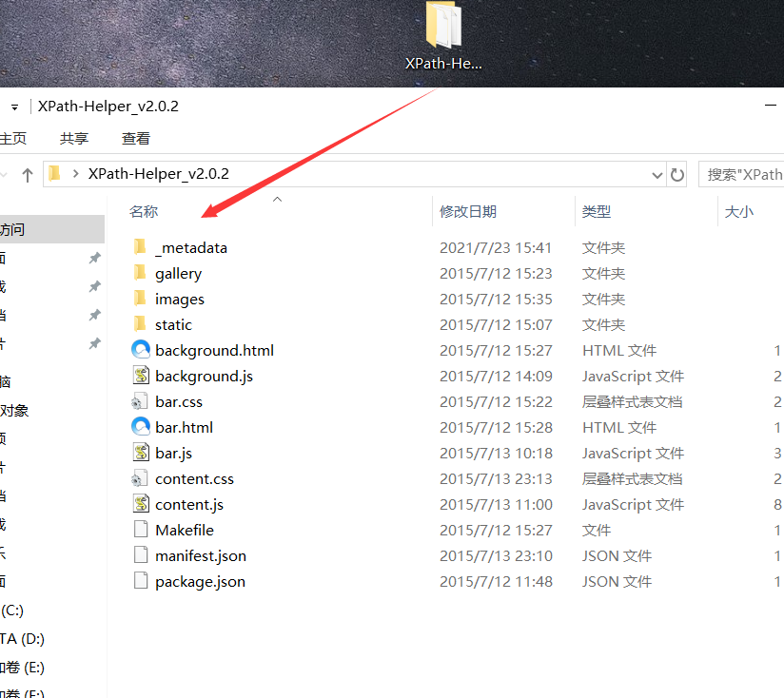Open the 共享 ribbon tab
Screen dimensions: 784x698
(73, 137)
